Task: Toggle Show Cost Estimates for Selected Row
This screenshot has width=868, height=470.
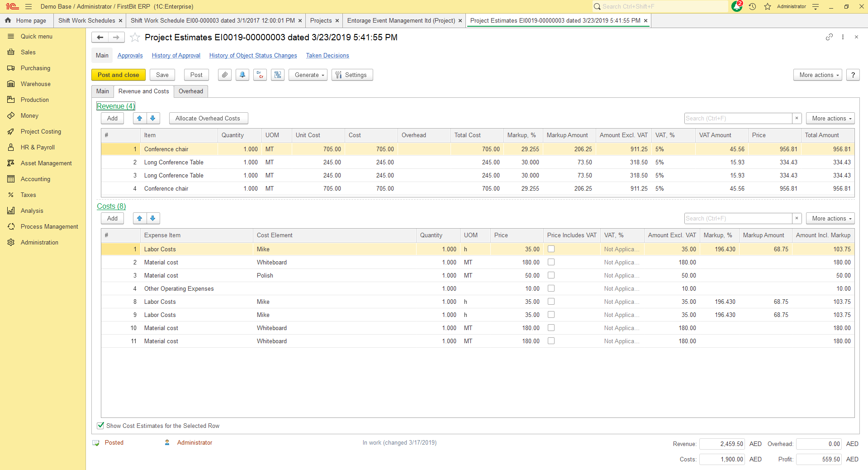Action: tap(100, 426)
